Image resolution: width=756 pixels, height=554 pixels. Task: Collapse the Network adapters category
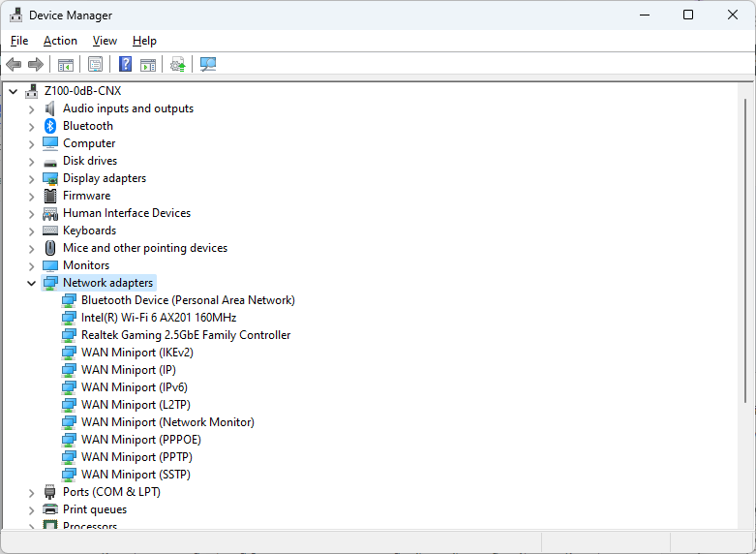point(31,283)
